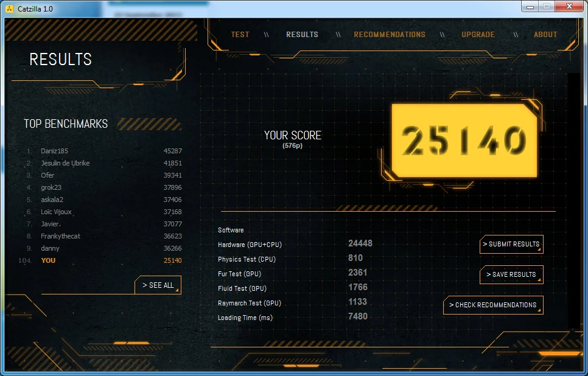The height and width of the screenshot is (376, 588).
Task: Minimize the Catzilla window
Action: click(530, 6)
